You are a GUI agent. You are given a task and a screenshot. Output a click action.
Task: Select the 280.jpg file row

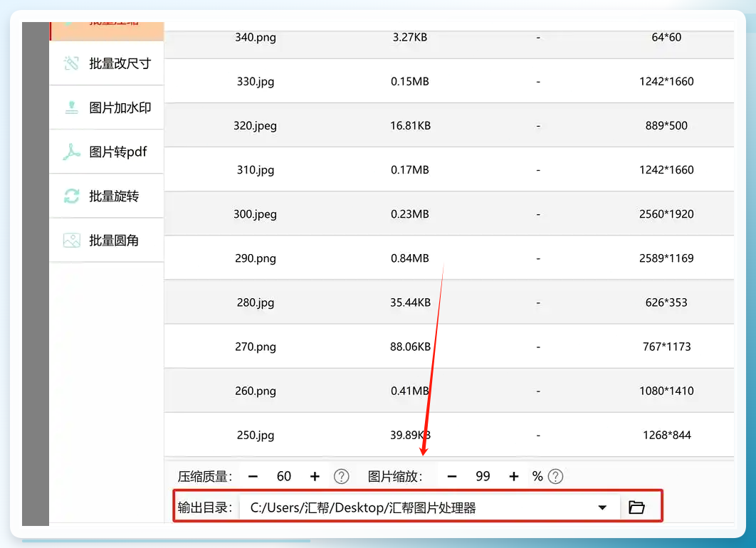tap(449, 302)
